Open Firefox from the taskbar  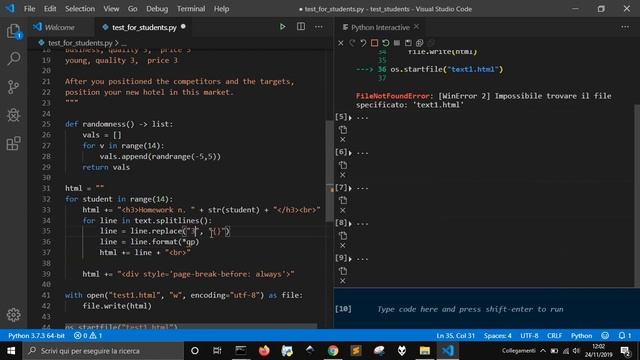[x=264, y=351]
